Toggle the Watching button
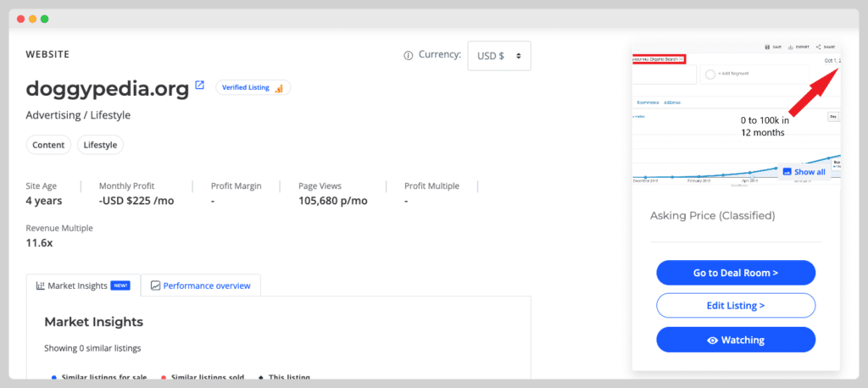868x388 pixels. click(x=736, y=340)
